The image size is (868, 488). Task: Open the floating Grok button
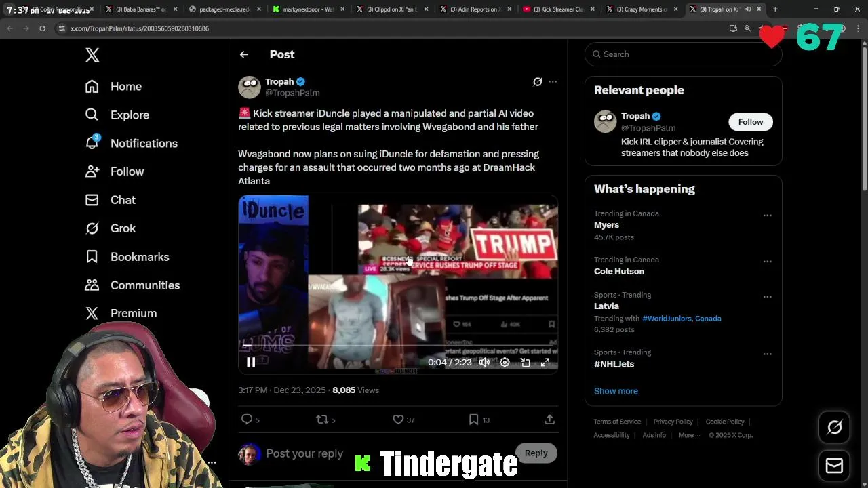point(835,427)
